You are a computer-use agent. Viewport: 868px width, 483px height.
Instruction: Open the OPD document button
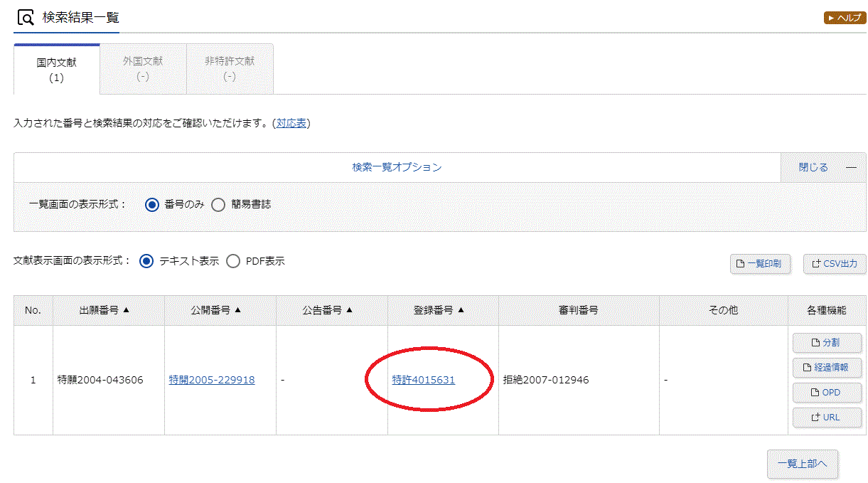(827, 393)
